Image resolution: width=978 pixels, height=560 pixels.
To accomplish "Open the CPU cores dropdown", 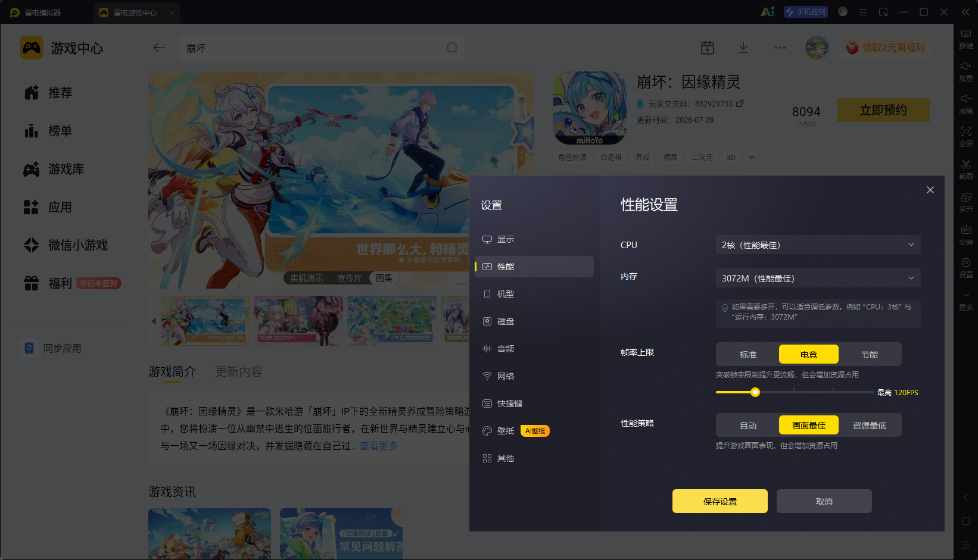I will (x=818, y=245).
